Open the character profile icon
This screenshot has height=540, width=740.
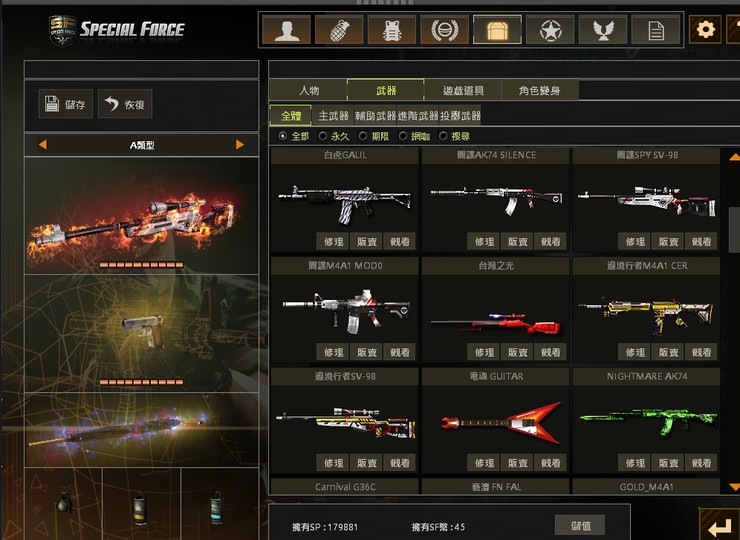click(286, 30)
